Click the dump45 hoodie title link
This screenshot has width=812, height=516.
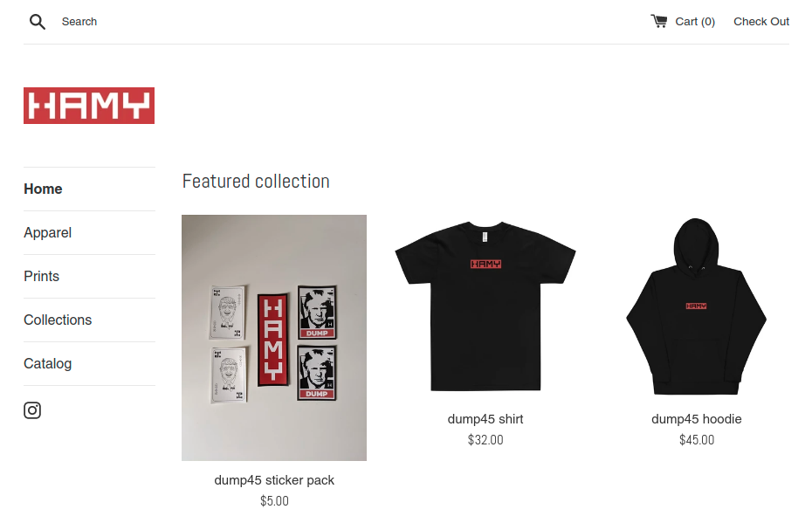click(697, 419)
